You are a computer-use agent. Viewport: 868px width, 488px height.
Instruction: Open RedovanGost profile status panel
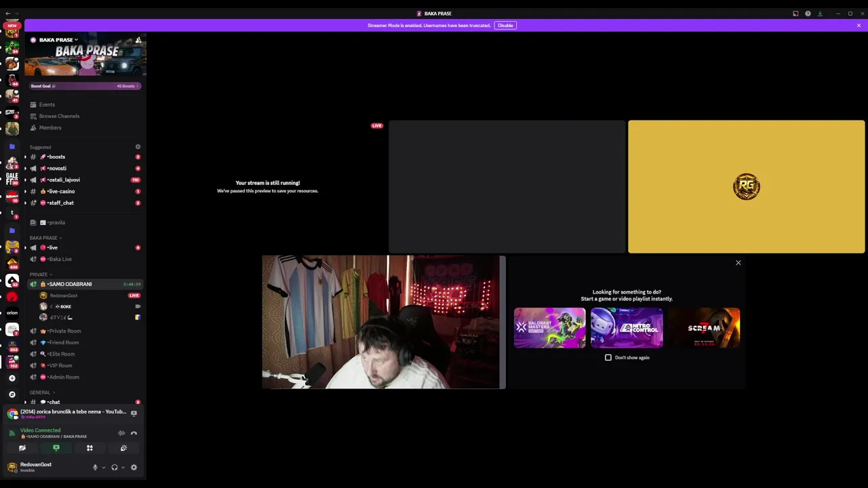point(35,467)
